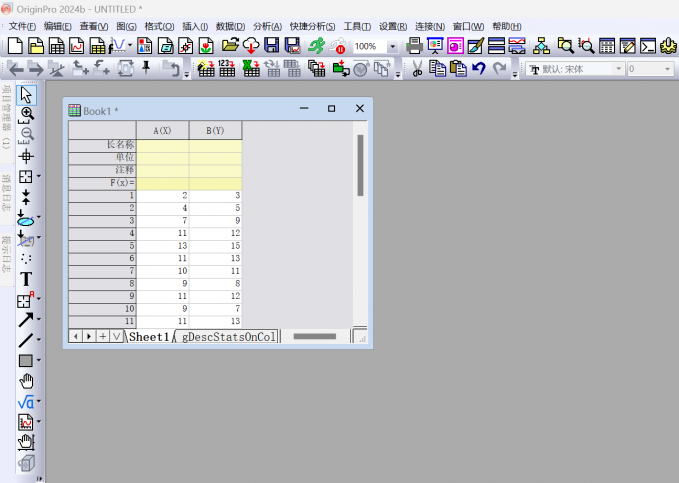679x483 pixels.
Task: Print using the printer icon
Action: 414,45
